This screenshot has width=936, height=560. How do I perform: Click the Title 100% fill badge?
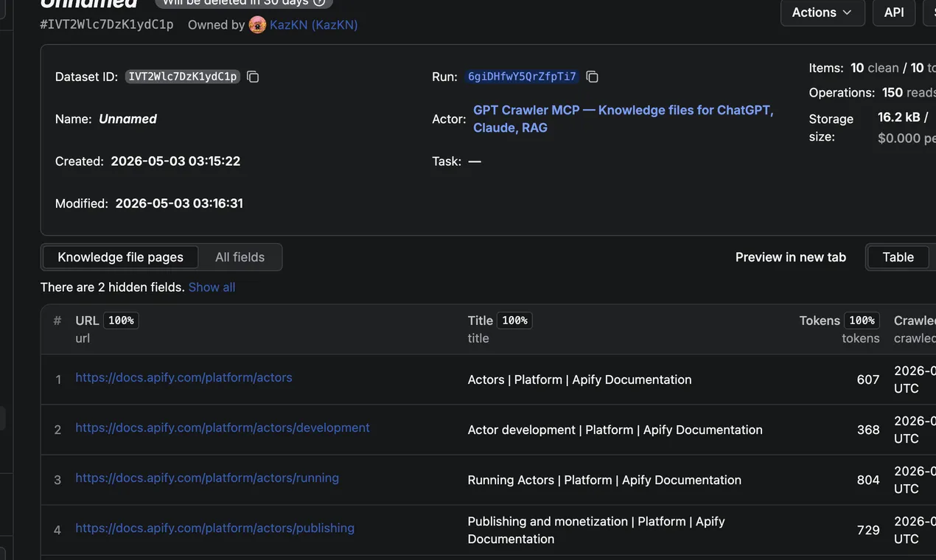(514, 321)
